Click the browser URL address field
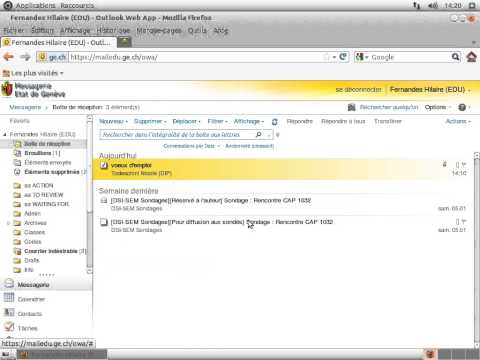Image resolution: width=480 pixels, height=360 pixels. tap(195, 57)
